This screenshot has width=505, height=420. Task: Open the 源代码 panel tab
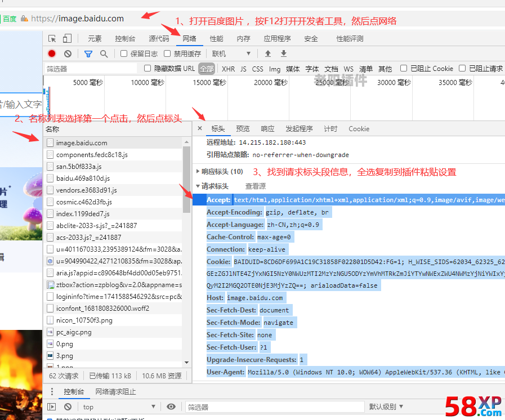[x=159, y=39]
